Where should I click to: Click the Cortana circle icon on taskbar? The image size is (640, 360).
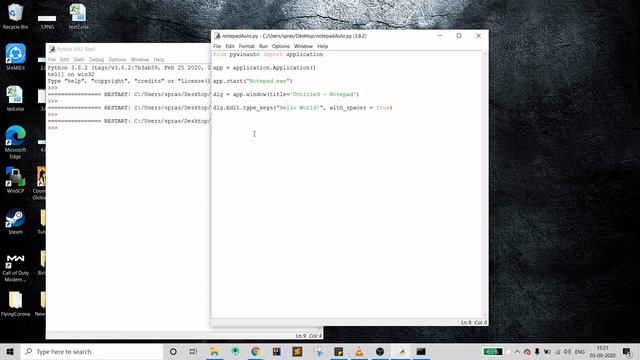[173, 351]
